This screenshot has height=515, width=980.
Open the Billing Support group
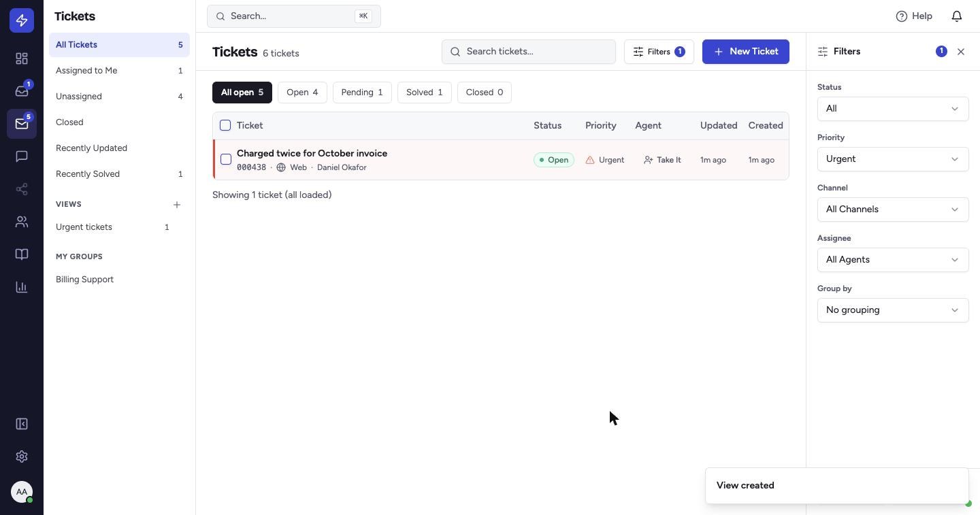point(119,280)
